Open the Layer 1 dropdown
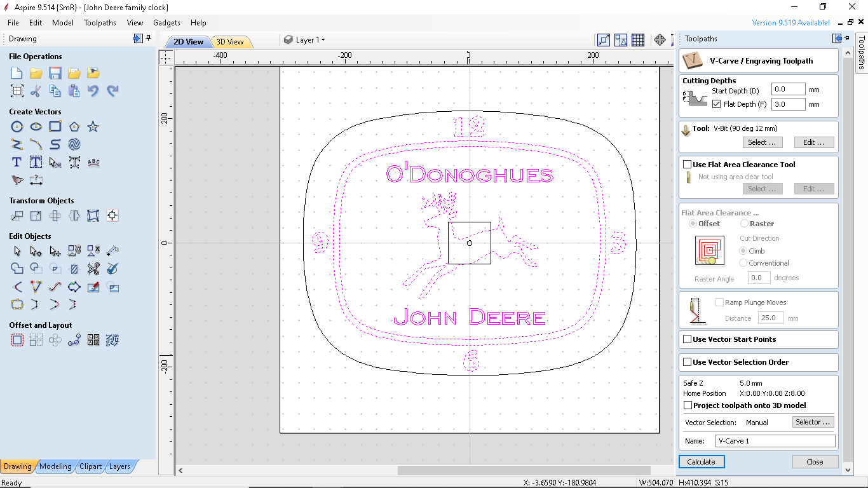 tap(304, 40)
